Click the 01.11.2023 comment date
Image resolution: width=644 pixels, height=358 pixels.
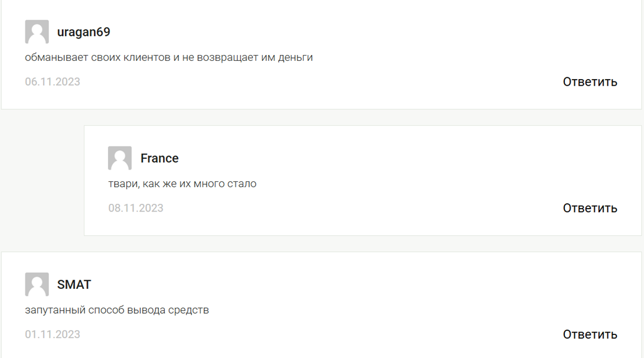53,334
